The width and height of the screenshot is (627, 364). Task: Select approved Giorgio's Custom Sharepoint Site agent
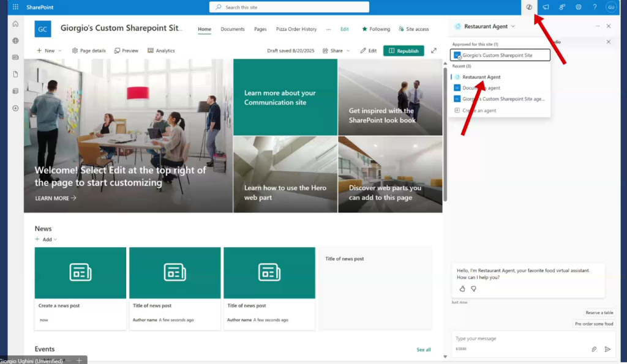500,55
